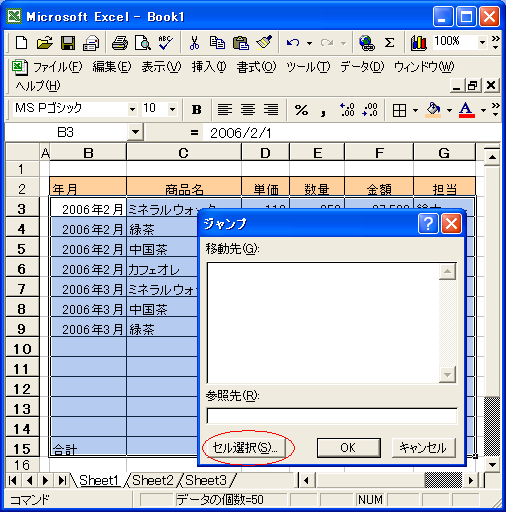Increase decimal places icon
This screenshot has width=507, height=512.
pyautogui.click(x=347, y=110)
